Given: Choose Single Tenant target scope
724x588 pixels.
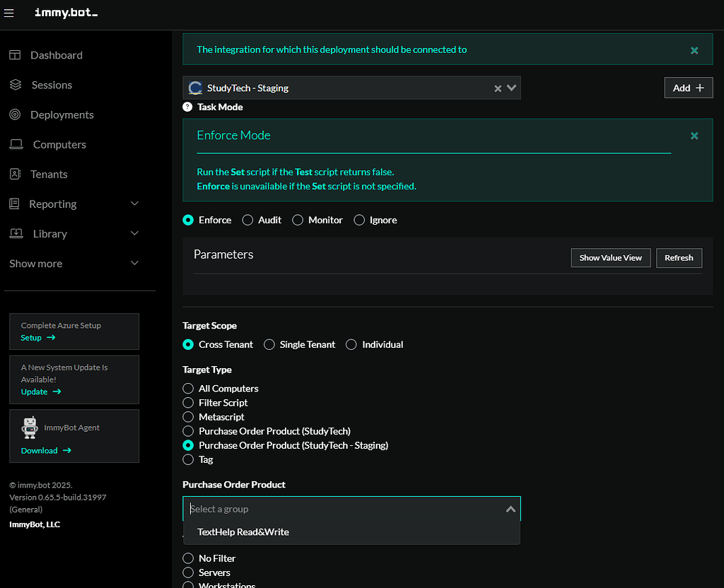Looking at the screenshot, I should 269,344.
